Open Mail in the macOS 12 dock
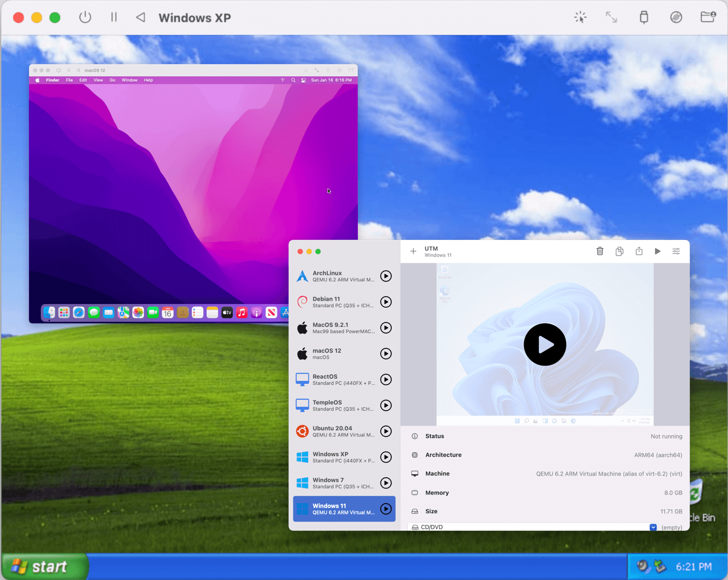Image resolution: width=728 pixels, height=580 pixels. point(108,312)
